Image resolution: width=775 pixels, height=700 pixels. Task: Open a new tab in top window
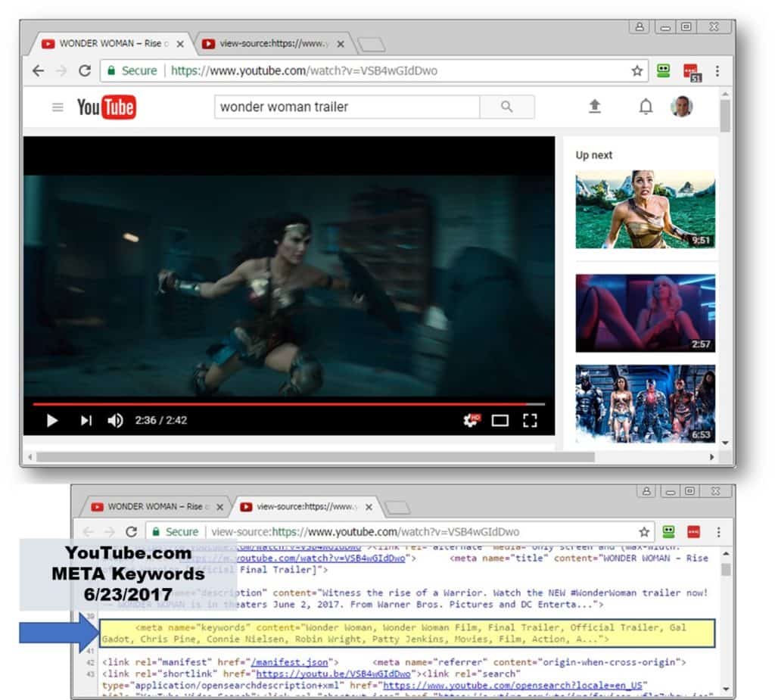coord(372,45)
